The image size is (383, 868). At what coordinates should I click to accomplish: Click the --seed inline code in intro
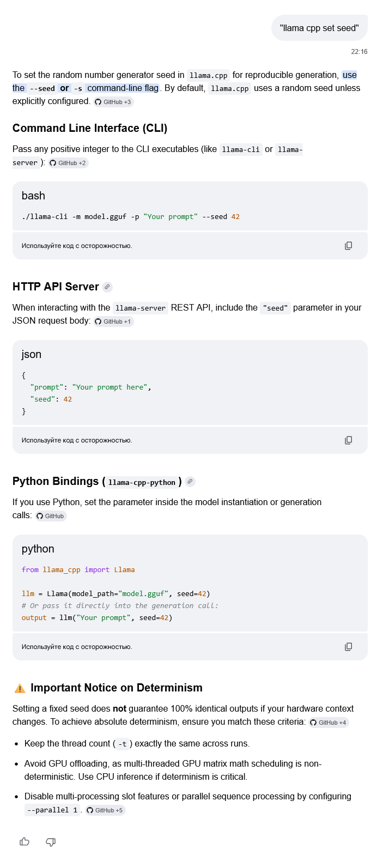[42, 88]
